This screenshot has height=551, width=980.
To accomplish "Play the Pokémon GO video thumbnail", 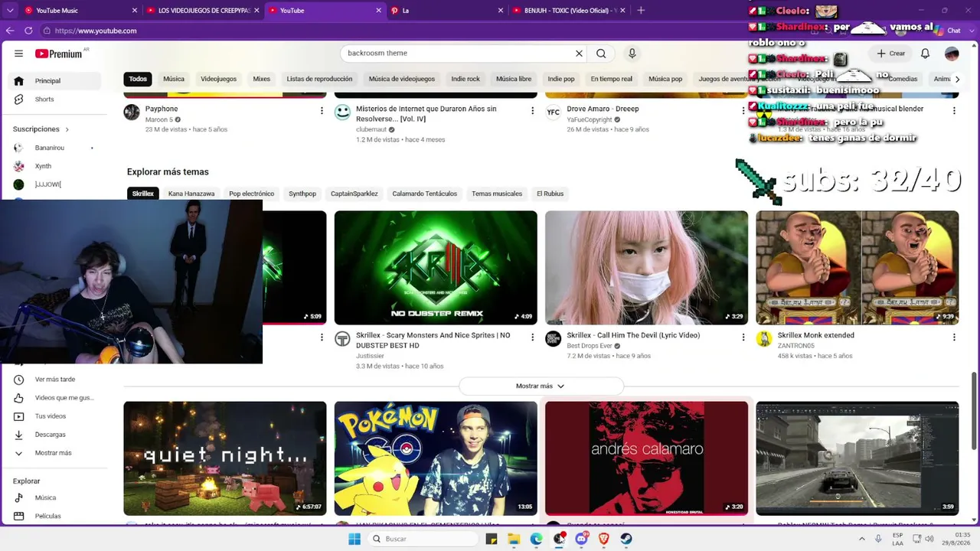I will (x=436, y=458).
